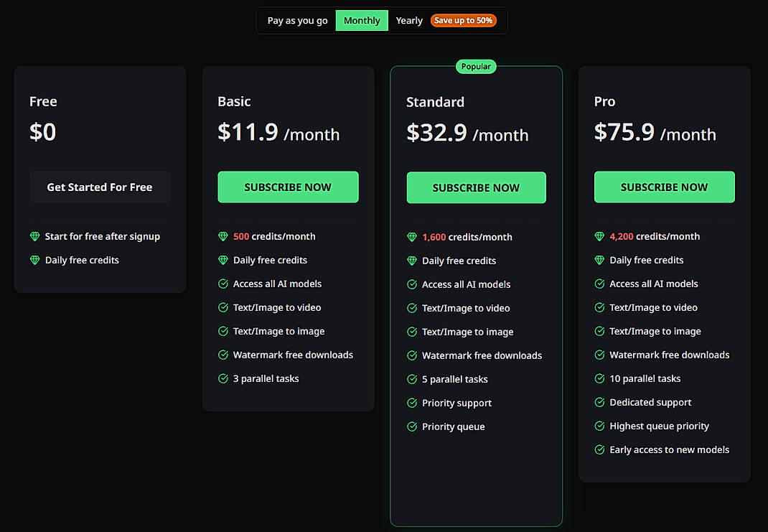Screen dimensions: 768x532
Task: Subscribe to the Basic plan
Action: click(288, 187)
